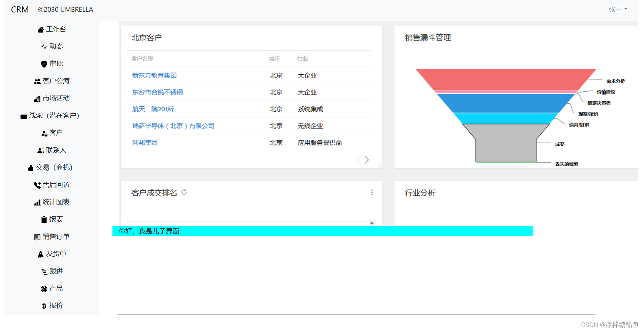644x331 pixels.
Task: Click the rocket icon beside 发货单
Action: tap(40, 254)
